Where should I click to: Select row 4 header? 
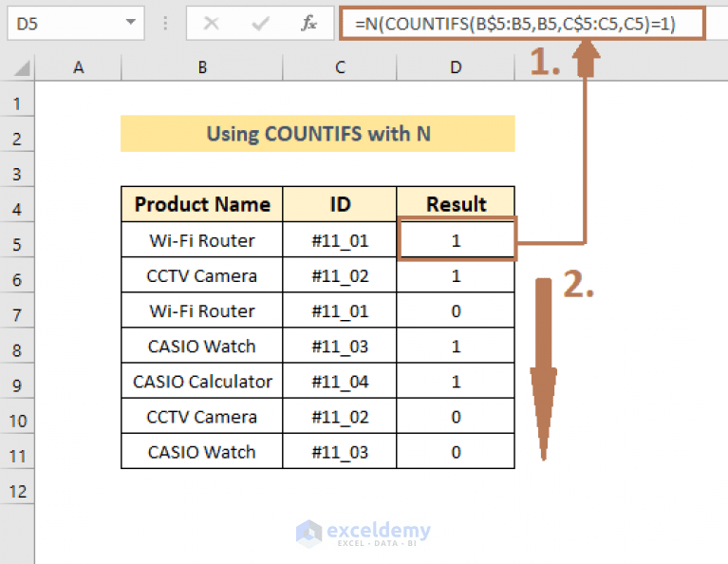coord(17,205)
